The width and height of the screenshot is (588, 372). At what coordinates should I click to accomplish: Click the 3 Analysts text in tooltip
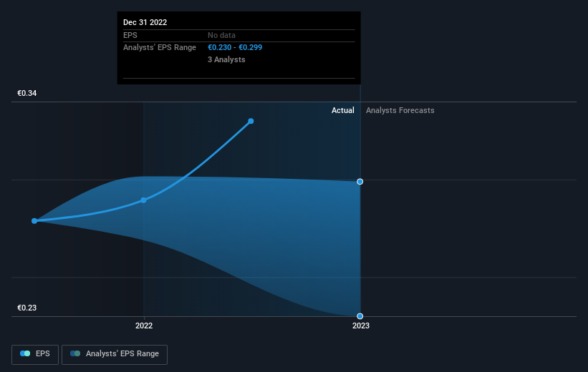click(x=226, y=59)
